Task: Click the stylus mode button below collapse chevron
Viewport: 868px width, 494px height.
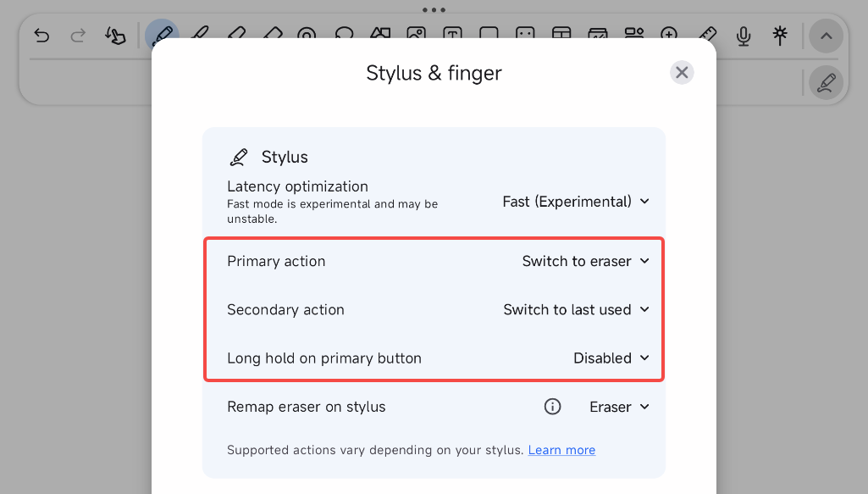Action: (826, 82)
